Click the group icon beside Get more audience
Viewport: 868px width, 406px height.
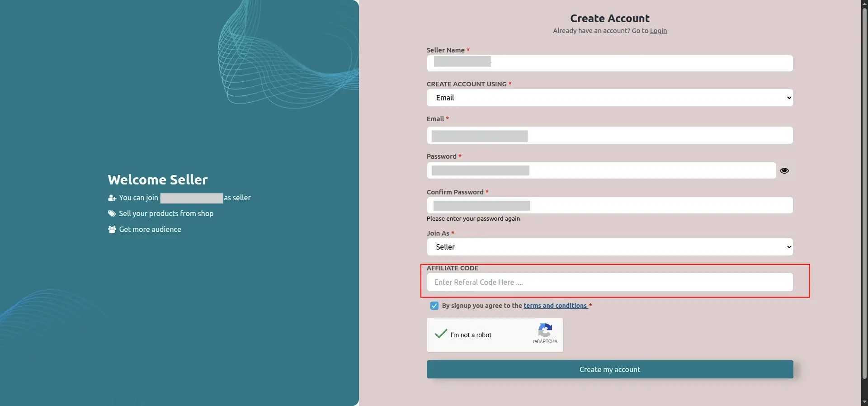click(112, 229)
